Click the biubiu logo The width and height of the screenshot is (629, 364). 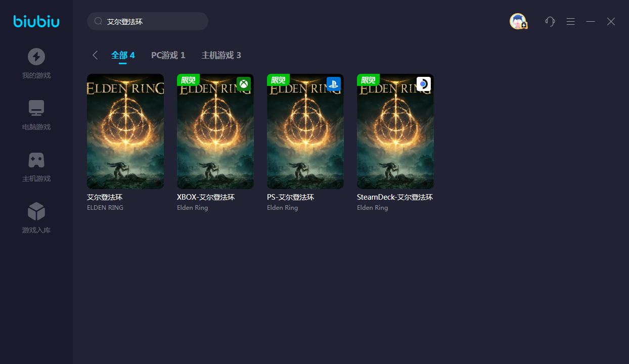(36, 21)
